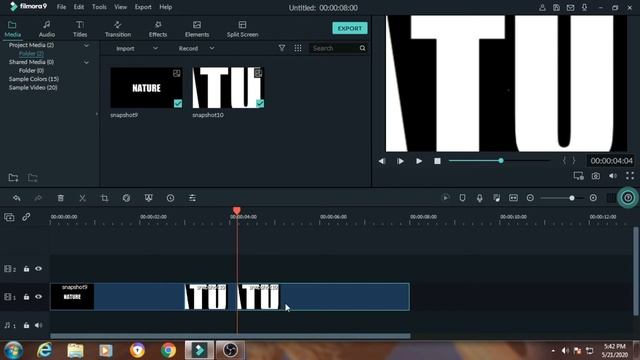Screen dimensions: 640x360
Task: Click the preview progress slider handle
Action: click(501, 161)
